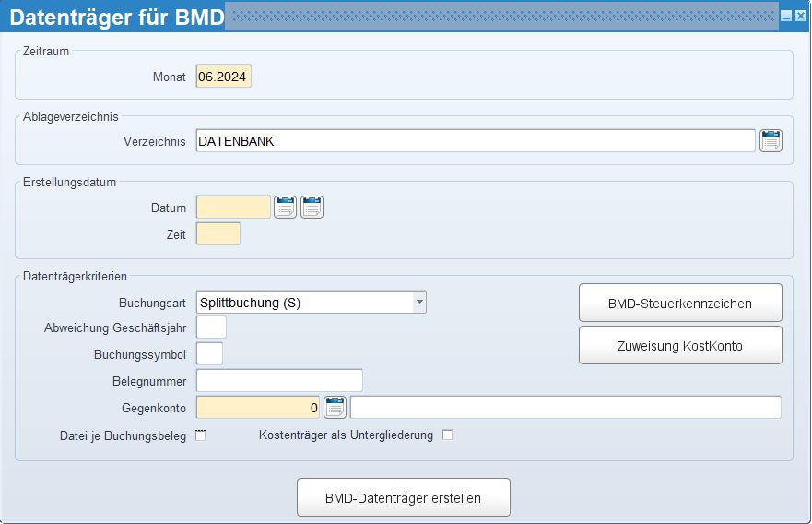Toggle Kostenträger als Untergliederung checkbox
812x524 pixels.
coord(447,435)
